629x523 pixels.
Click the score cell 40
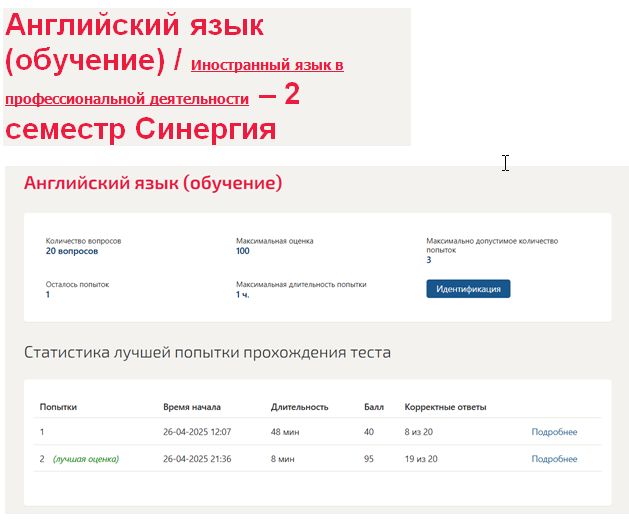[x=369, y=432]
